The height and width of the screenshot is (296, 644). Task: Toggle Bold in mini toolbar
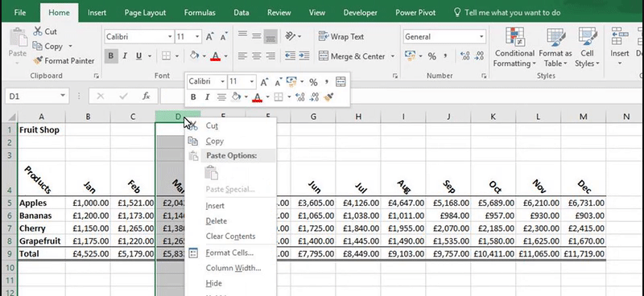(x=193, y=97)
